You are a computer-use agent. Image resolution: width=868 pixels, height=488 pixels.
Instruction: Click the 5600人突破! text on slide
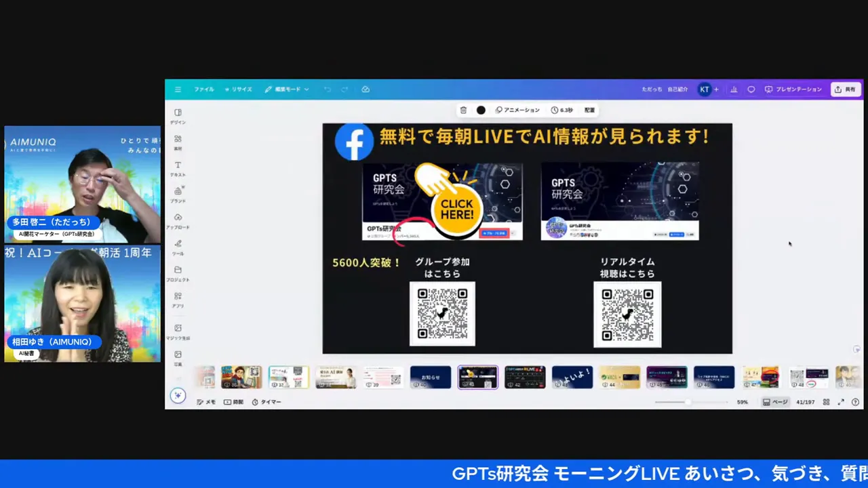367,262
